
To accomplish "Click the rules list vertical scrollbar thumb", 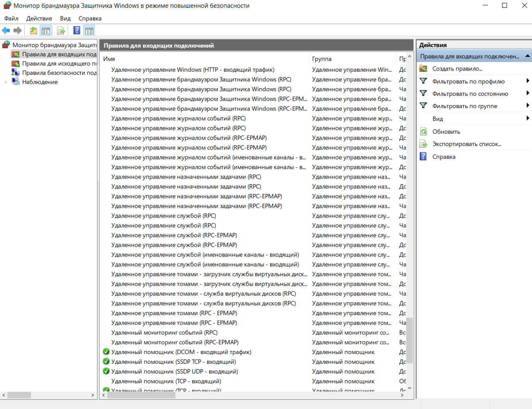I will click(x=409, y=341).
